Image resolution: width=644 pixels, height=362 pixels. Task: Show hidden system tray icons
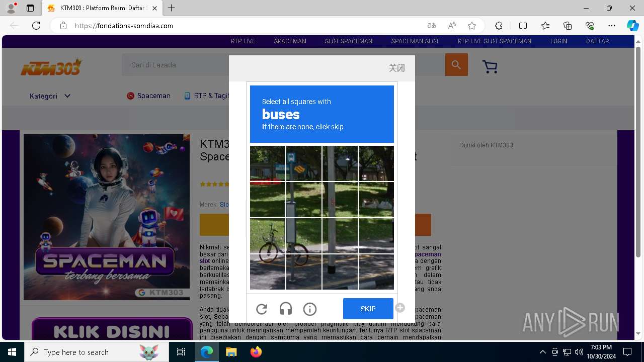point(542,352)
